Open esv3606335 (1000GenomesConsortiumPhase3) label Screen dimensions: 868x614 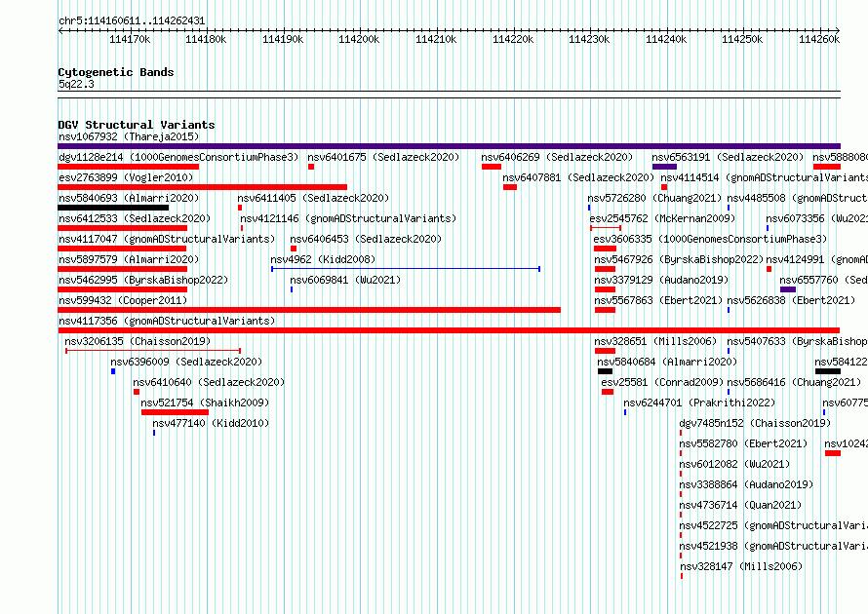click(x=710, y=239)
